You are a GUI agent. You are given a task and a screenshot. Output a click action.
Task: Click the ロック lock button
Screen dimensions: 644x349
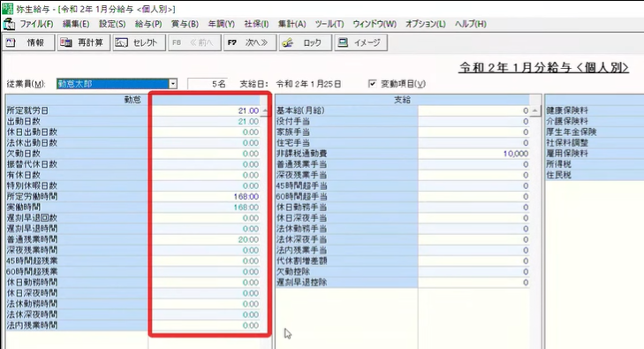[306, 42]
